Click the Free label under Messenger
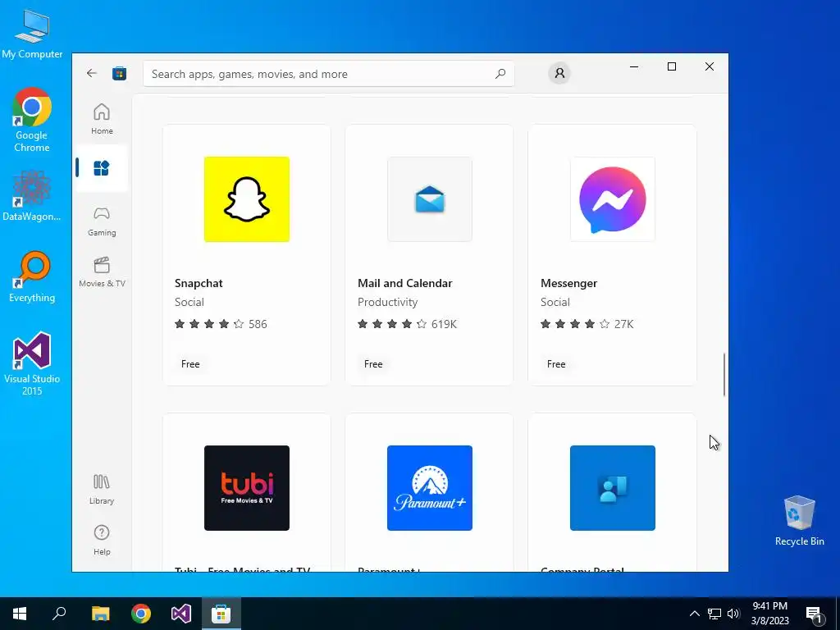The width and height of the screenshot is (840, 630). [x=556, y=363]
